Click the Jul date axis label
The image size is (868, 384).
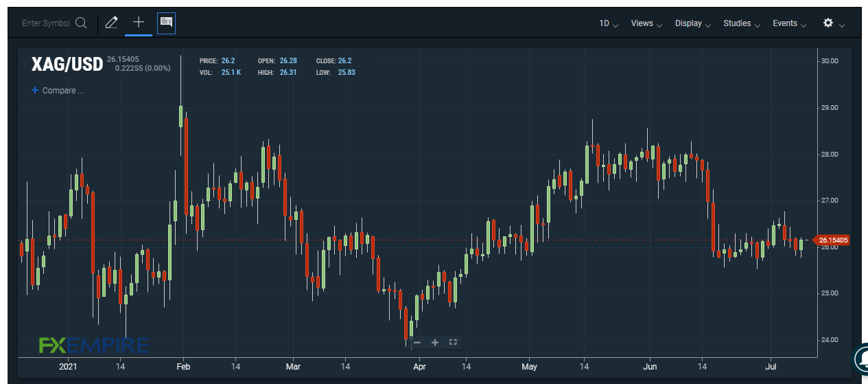pos(771,367)
